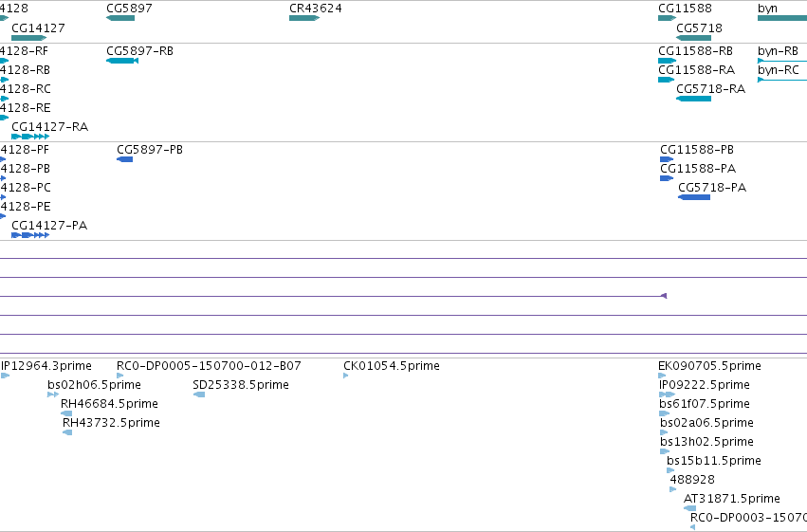Select the bs13h02.5prime EST label

click(706, 442)
